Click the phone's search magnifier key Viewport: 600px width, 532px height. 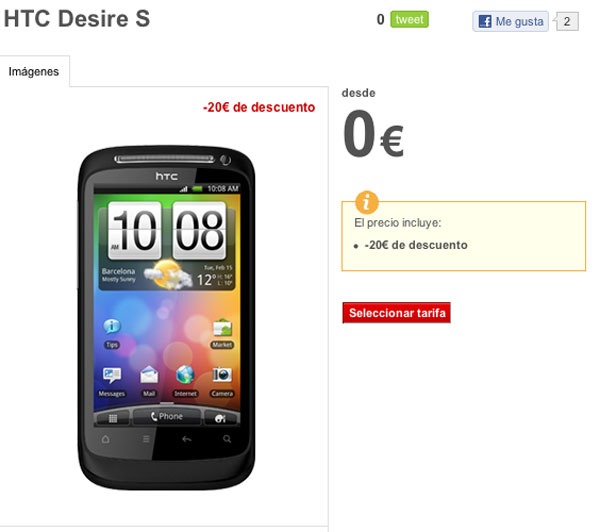[227, 439]
